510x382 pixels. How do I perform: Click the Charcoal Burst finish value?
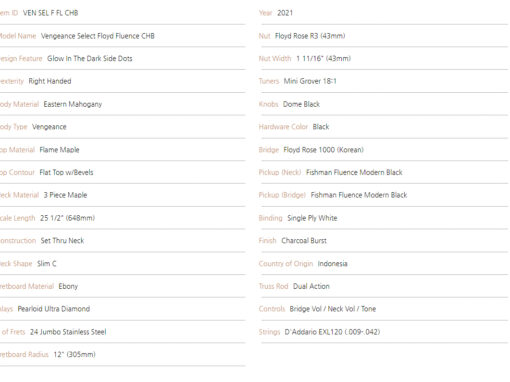pyautogui.click(x=304, y=241)
